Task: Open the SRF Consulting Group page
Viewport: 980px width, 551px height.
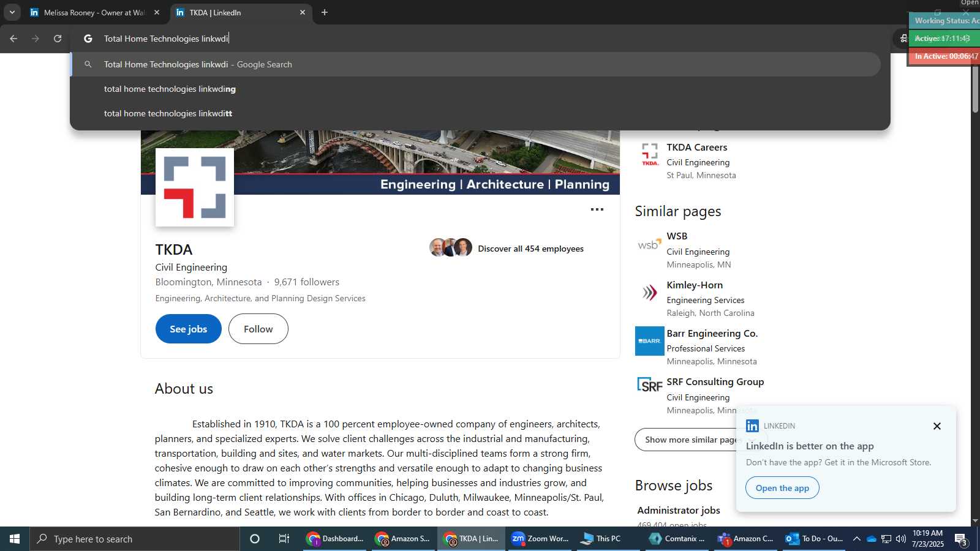Action: pos(715,382)
